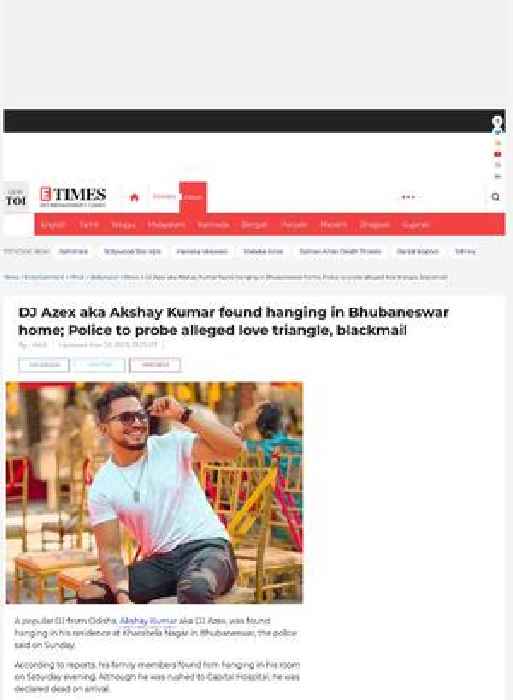Open the three-dots more menu
The image size is (513, 700).
coord(408,197)
